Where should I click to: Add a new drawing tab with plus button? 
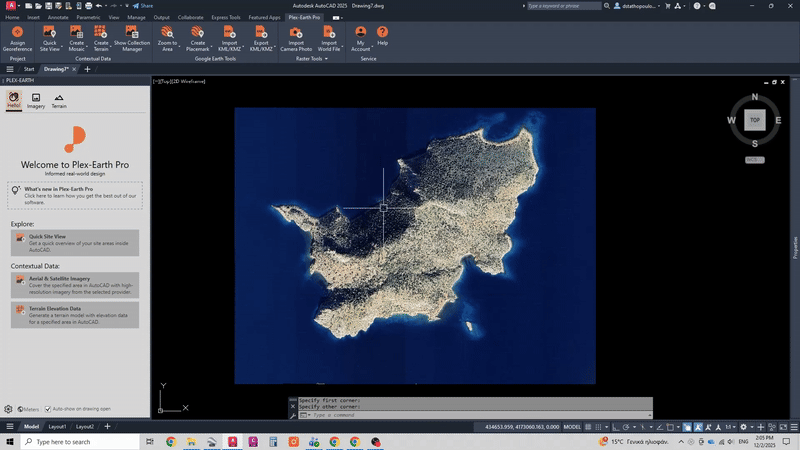[87, 69]
